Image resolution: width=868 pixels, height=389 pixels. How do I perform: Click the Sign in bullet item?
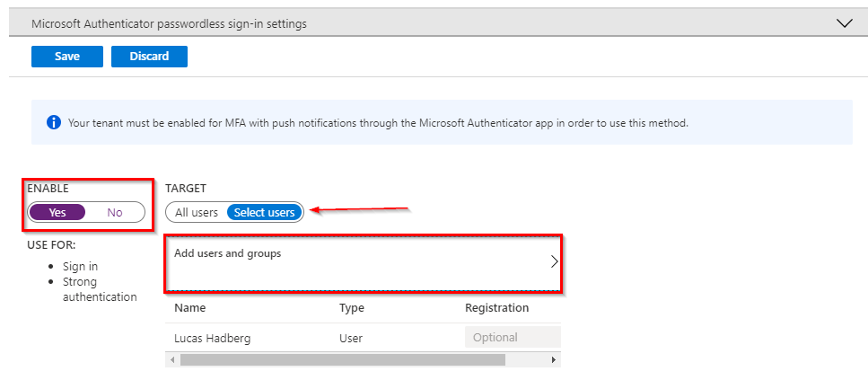point(80,267)
